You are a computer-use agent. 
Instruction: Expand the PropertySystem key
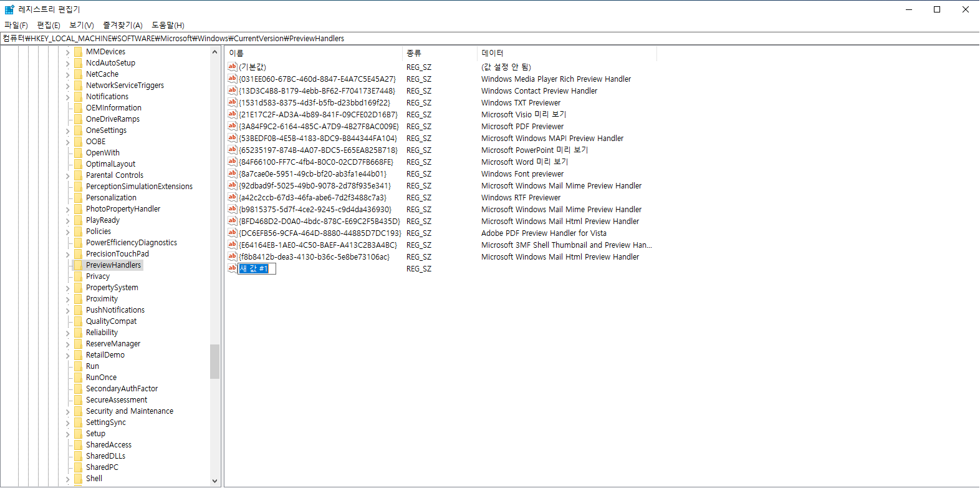pyautogui.click(x=67, y=288)
